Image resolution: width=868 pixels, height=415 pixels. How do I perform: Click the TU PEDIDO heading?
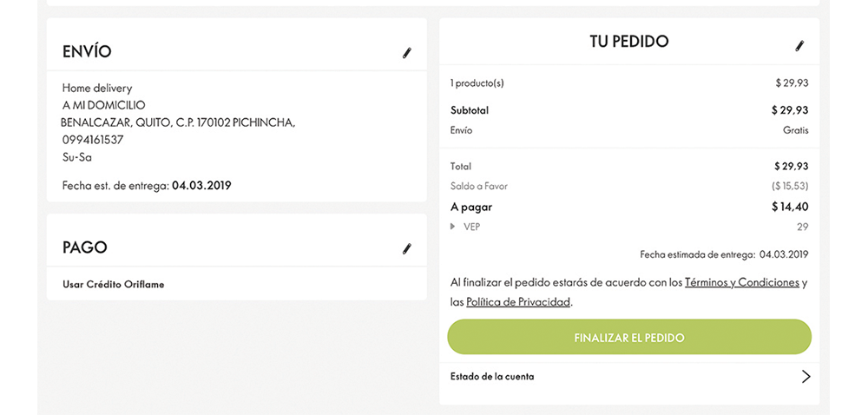click(629, 42)
